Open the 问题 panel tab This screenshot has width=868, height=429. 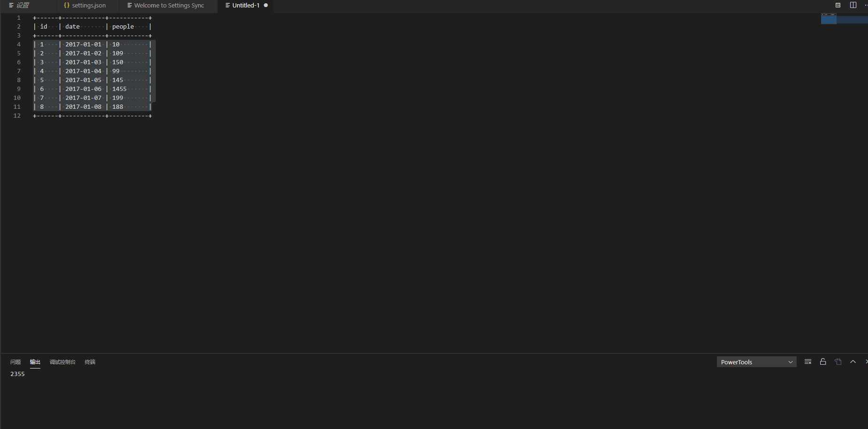pos(15,362)
